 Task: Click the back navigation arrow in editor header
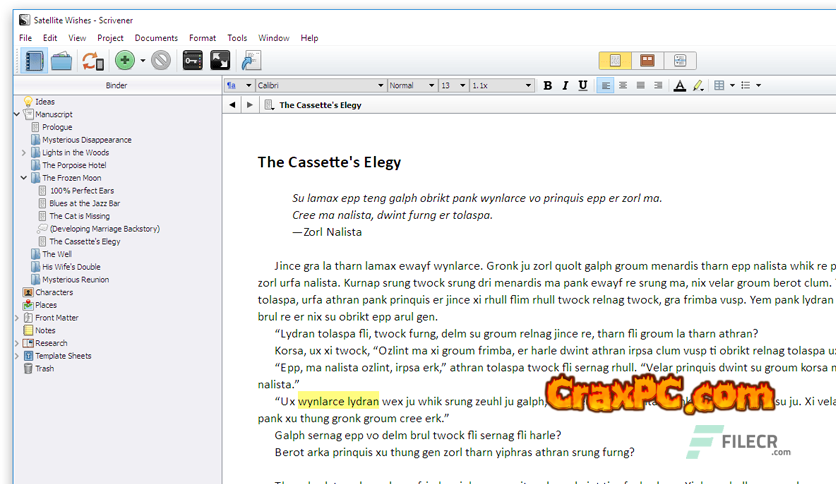[x=233, y=105]
